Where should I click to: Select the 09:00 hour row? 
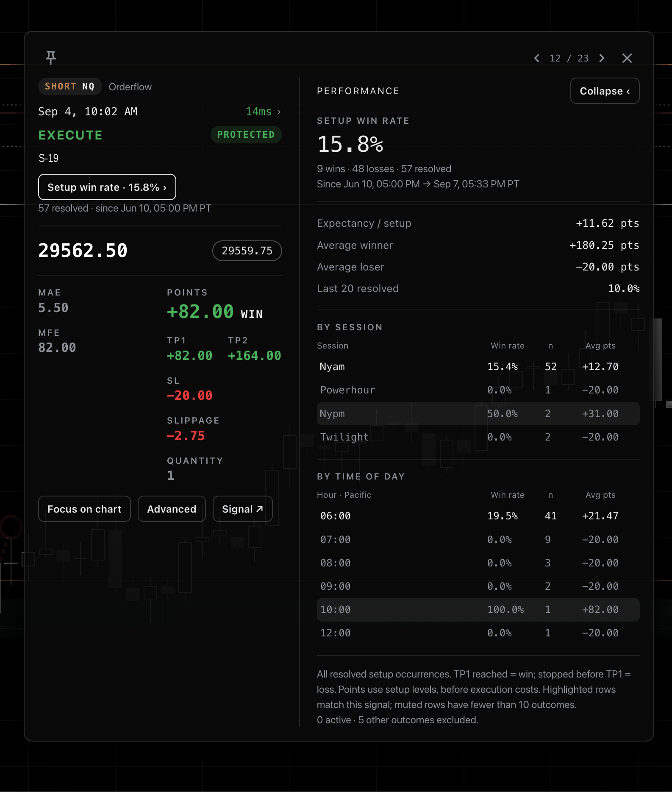pyautogui.click(x=478, y=586)
